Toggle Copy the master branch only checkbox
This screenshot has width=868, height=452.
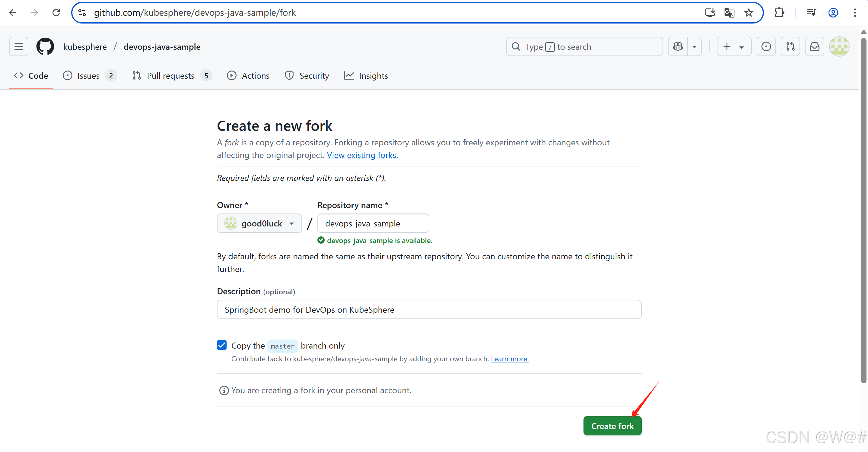click(x=222, y=345)
